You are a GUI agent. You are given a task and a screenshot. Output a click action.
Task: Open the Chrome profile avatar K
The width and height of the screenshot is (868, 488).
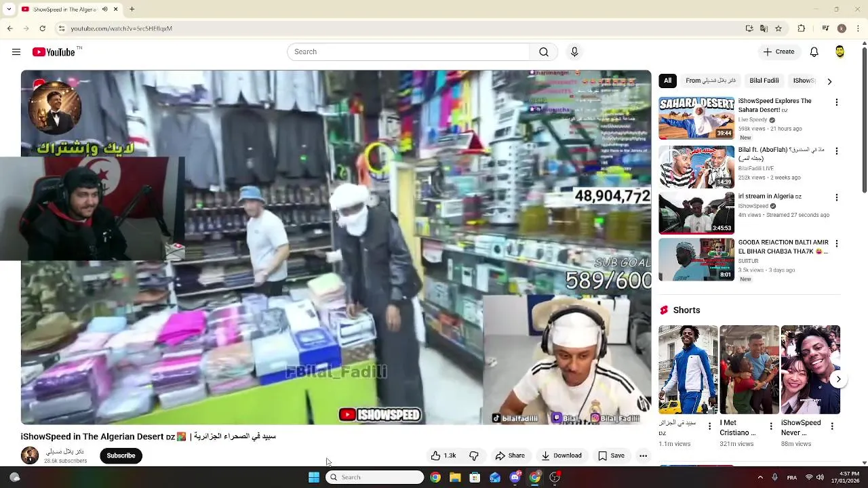842,28
